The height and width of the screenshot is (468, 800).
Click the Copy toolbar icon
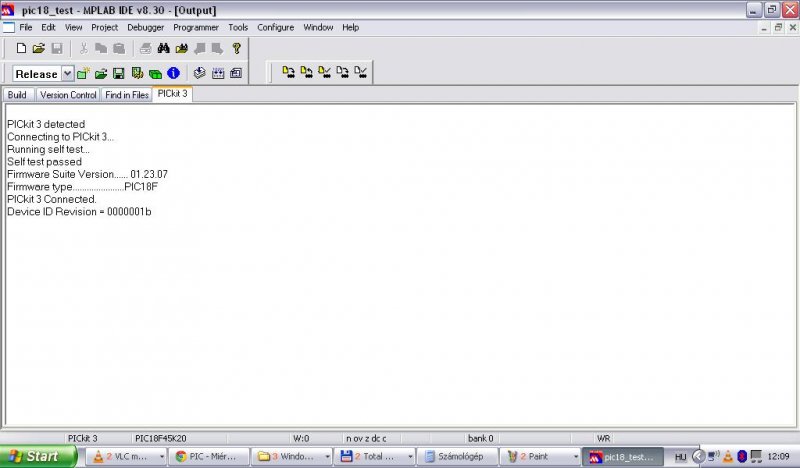pyautogui.click(x=101, y=48)
